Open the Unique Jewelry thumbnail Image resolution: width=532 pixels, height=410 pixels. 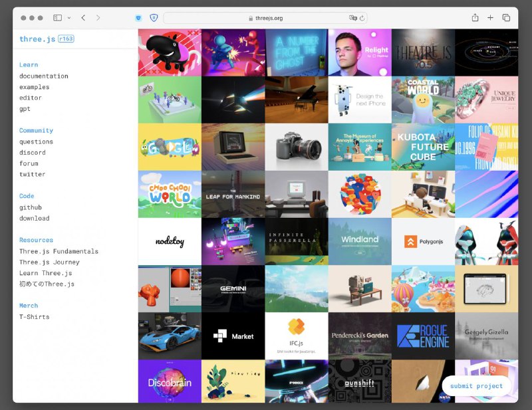pyautogui.click(x=487, y=100)
